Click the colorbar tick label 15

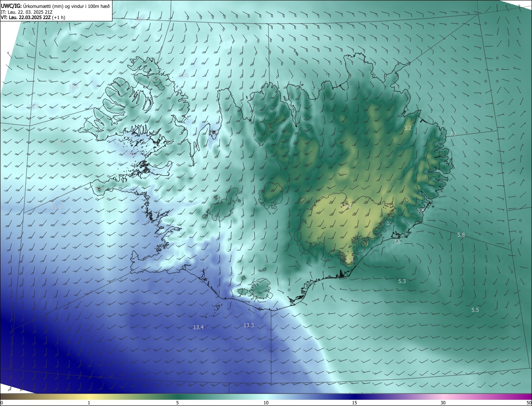coord(355,403)
